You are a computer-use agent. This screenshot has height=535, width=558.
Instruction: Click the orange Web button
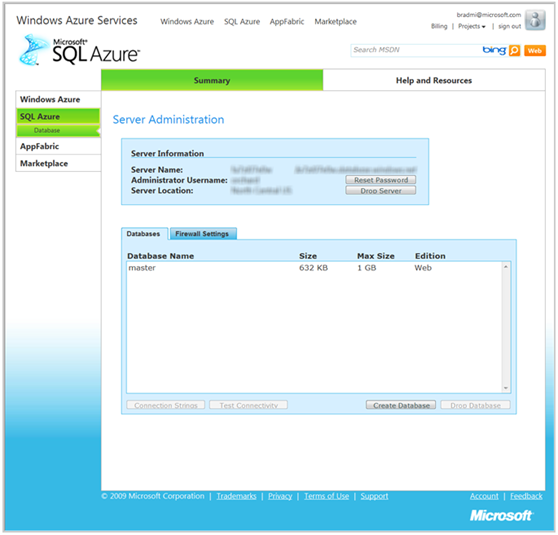(x=535, y=51)
